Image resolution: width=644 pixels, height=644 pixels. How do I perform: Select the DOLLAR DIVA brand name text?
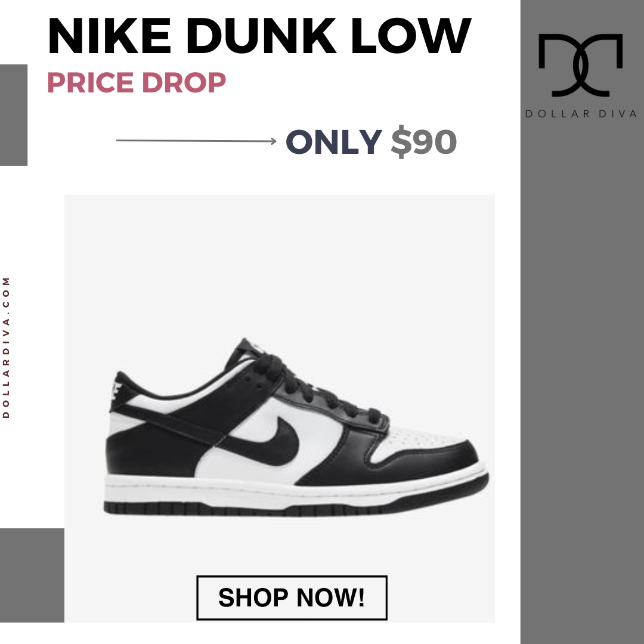click(x=581, y=114)
